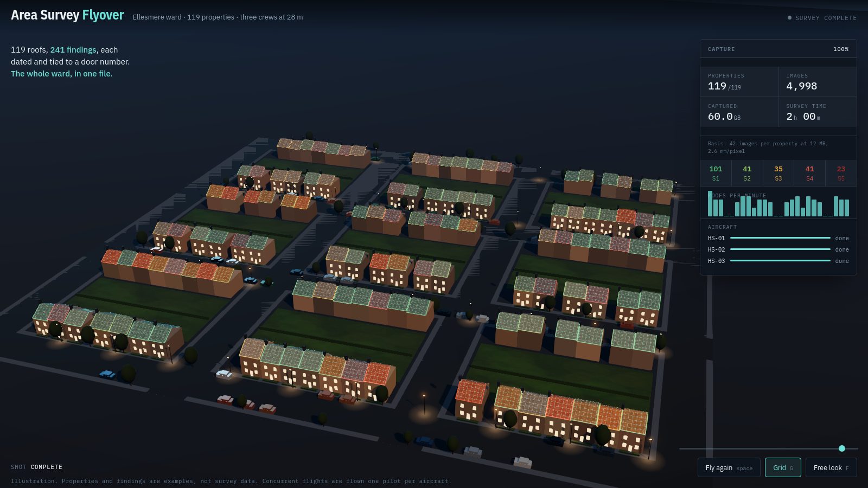The width and height of the screenshot is (868, 488).
Task: Click the flyover timeline slider handle
Action: coord(842,448)
